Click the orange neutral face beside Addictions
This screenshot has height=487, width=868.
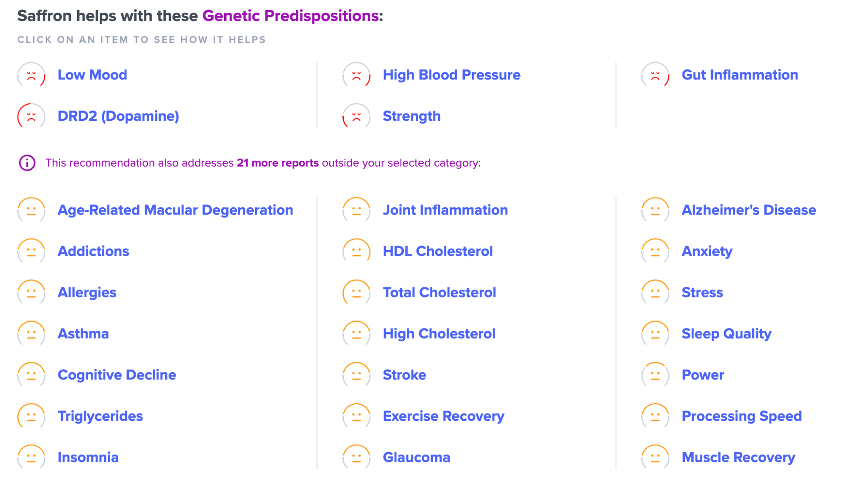coord(31,252)
